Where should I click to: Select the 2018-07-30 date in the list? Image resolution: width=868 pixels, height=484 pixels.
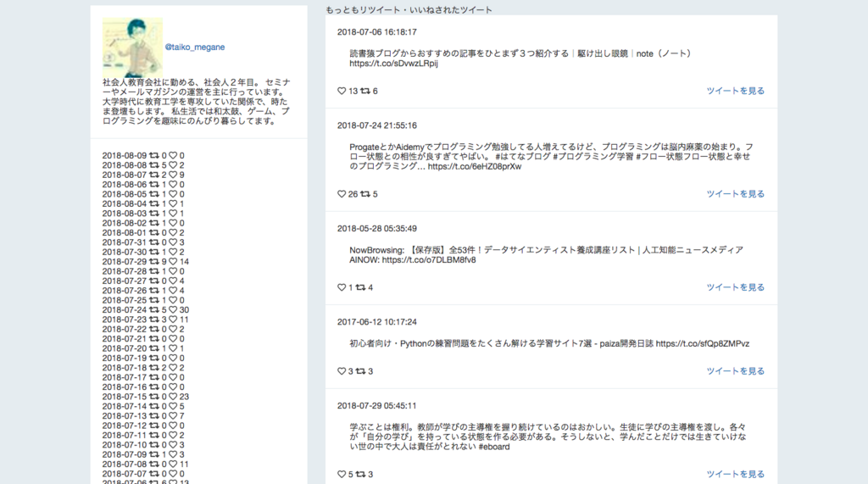point(125,252)
